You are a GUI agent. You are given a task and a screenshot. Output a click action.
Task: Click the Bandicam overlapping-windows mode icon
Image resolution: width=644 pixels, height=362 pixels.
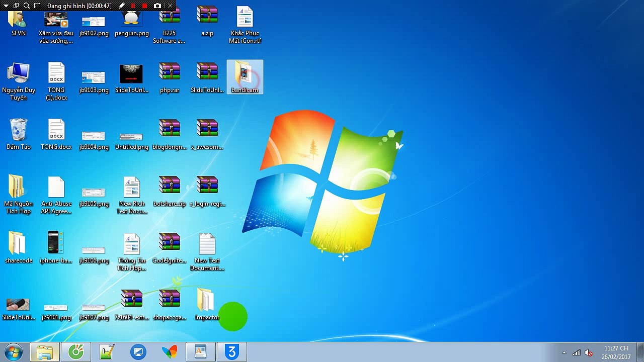[16, 6]
